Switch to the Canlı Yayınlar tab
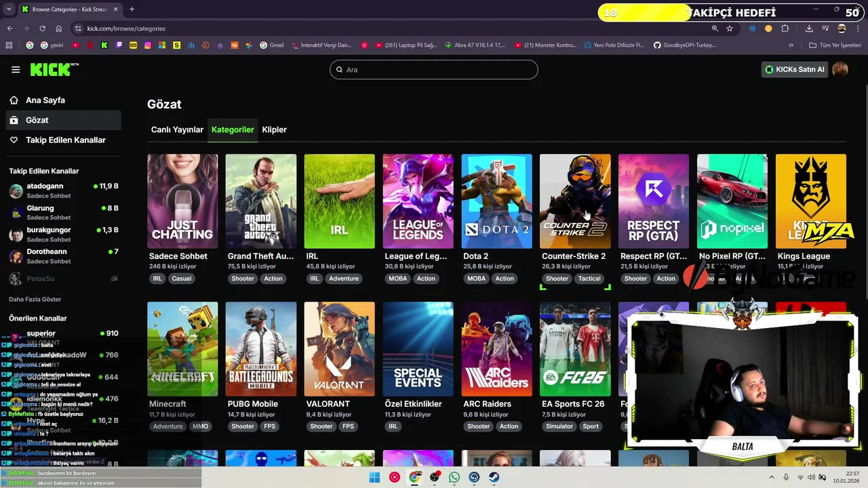 tap(177, 129)
